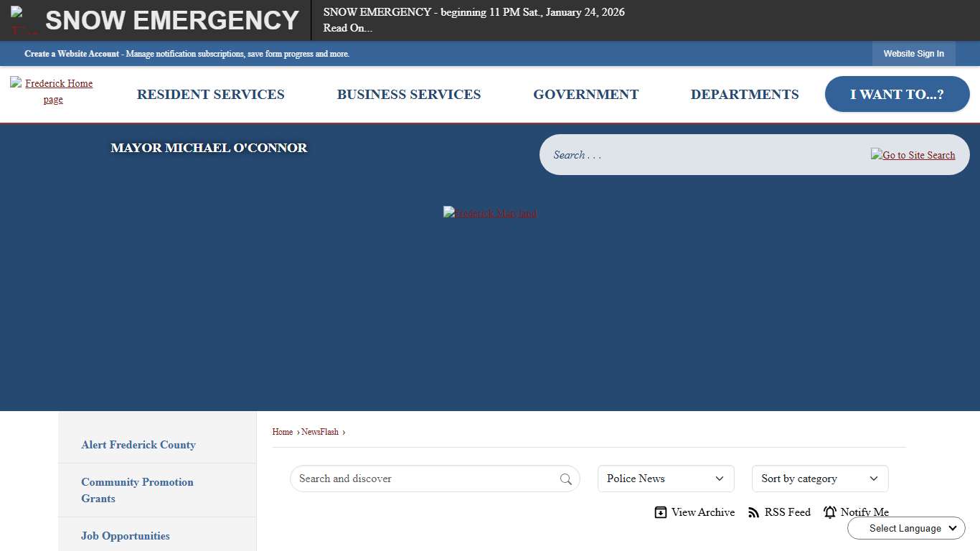
Task: Open the Select Language dropdown
Action: (906, 528)
